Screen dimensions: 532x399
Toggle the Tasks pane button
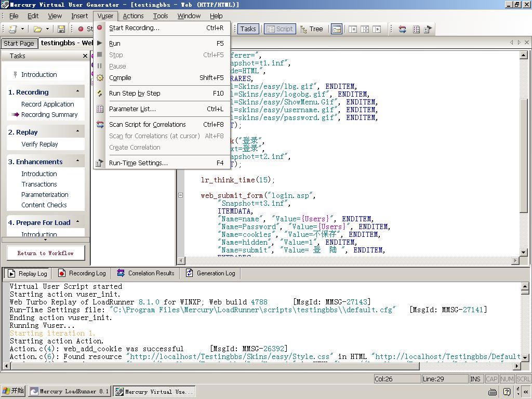pyautogui.click(x=248, y=29)
